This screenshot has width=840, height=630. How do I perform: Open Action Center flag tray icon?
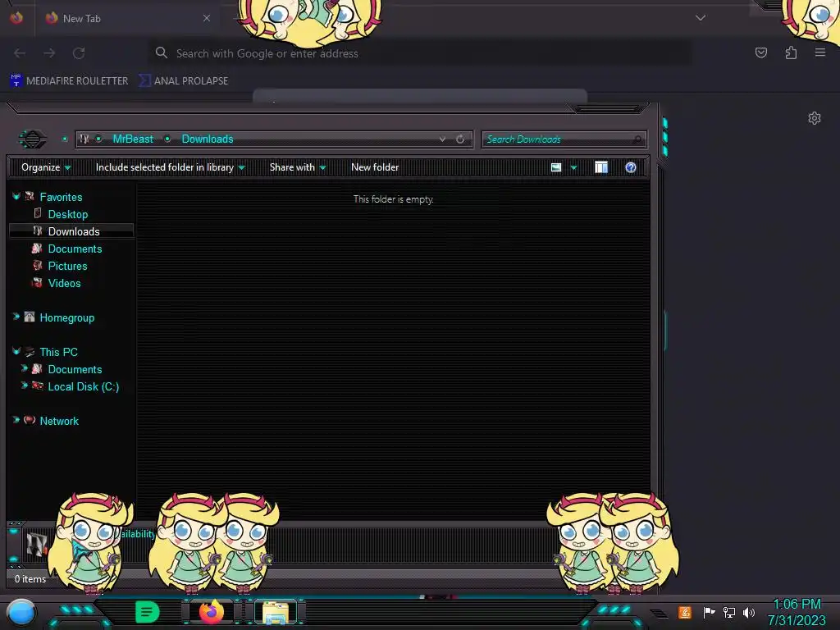coord(709,612)
